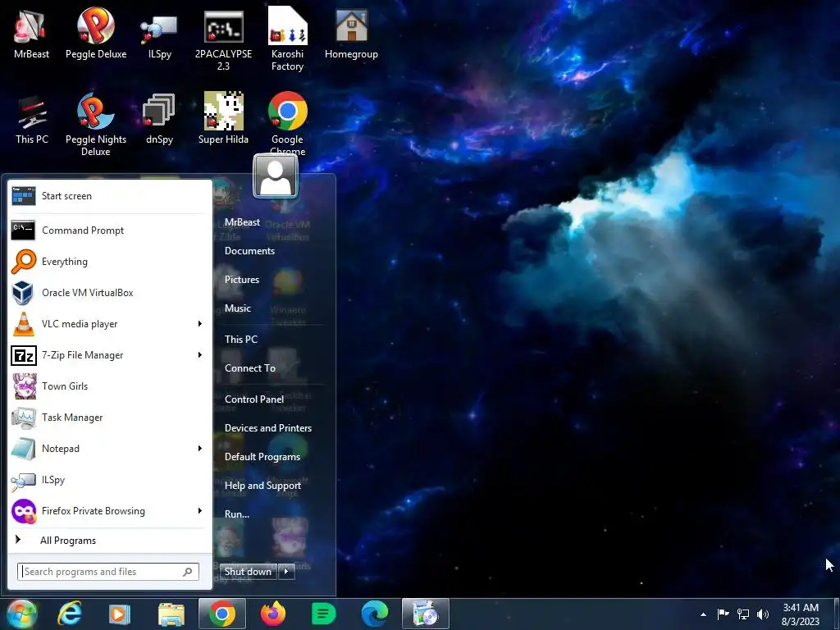Switch to disc installer app on taskbar
840x630 pixels.
click(x=426, y=614)
